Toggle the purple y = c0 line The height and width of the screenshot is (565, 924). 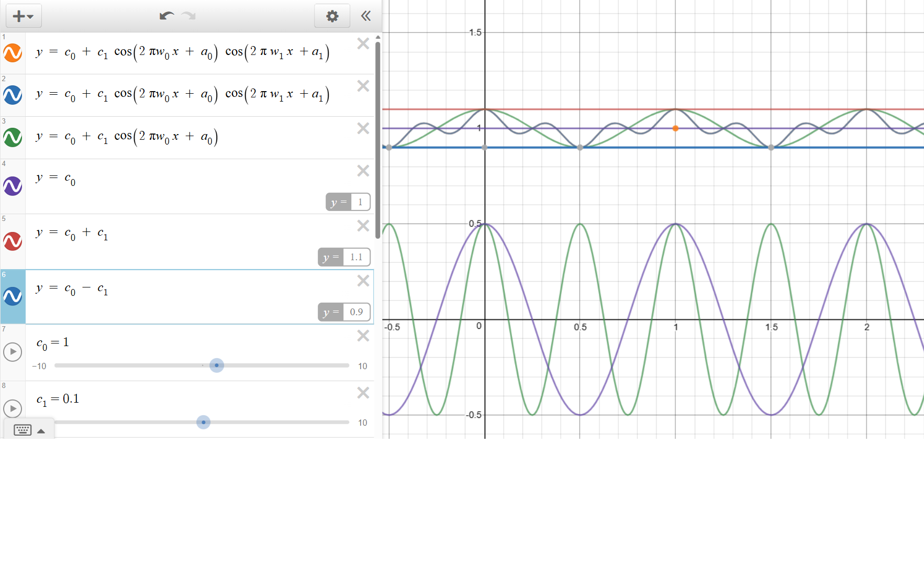tap(13, 186)
